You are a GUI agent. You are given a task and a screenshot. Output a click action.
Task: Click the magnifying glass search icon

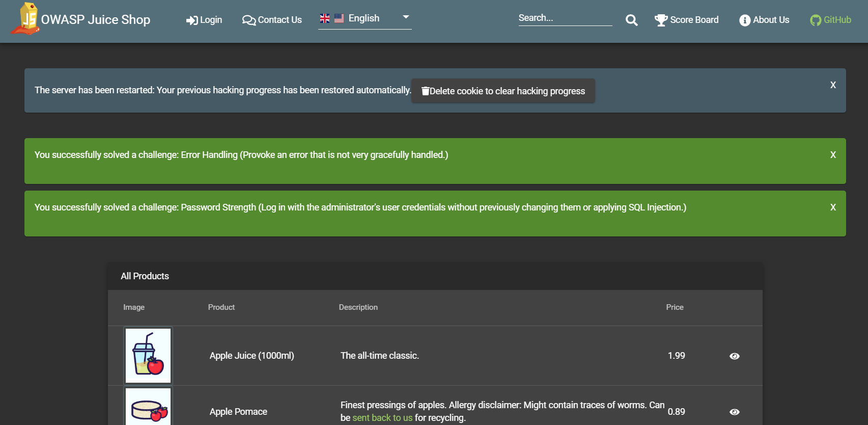point(631,20)
